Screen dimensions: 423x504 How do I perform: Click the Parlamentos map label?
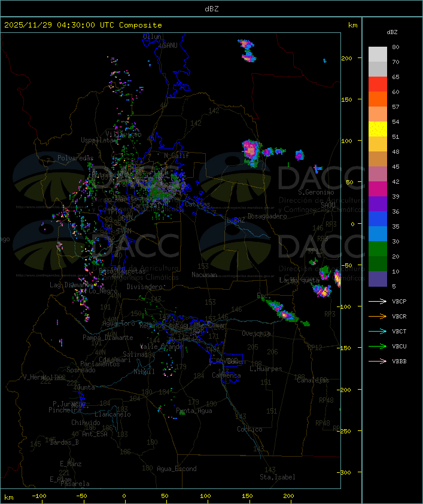click(100, 364)
